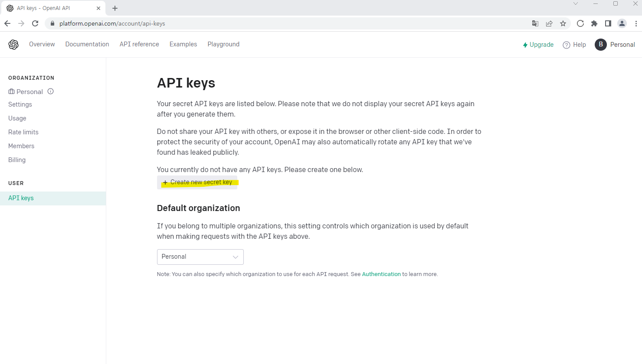
Task: Click the API keys page heading
Action: click(x=186, y=83)
